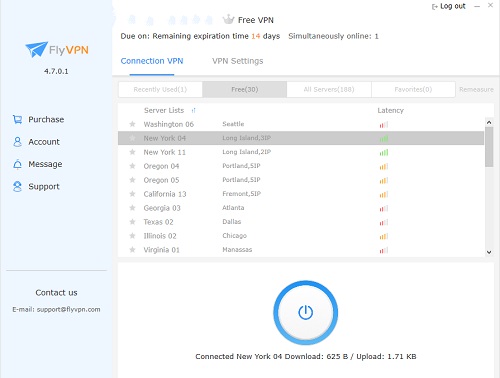Click Illinois 02 latency signal bars

click(x=384, y=236)
